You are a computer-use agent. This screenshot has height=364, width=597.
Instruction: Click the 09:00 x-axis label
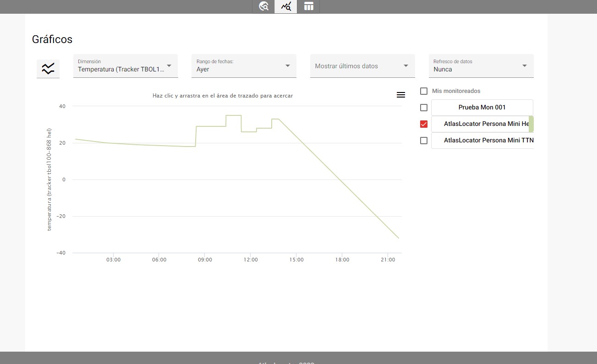click(205, 260)
